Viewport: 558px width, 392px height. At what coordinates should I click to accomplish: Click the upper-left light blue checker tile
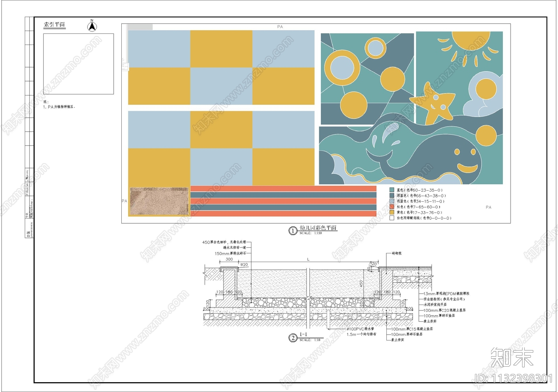pos(159,49)
